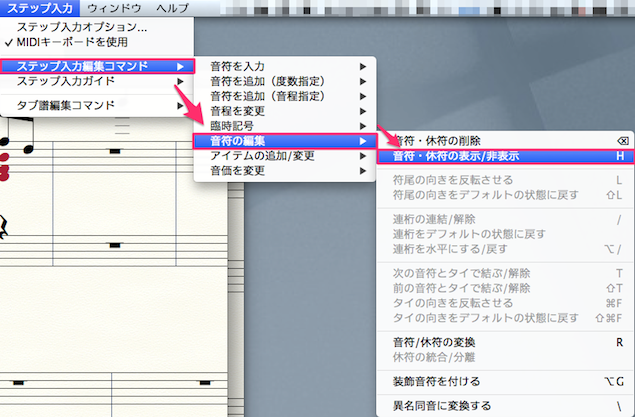Click 符尾の向きを反転させる item
Viewport: 635px width, 417px height.
[505, 180]
